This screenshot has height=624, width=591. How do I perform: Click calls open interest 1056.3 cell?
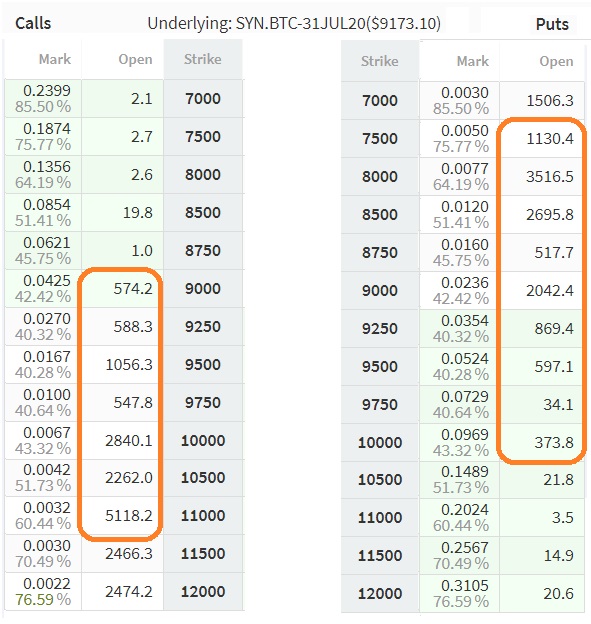coord(123,365)
